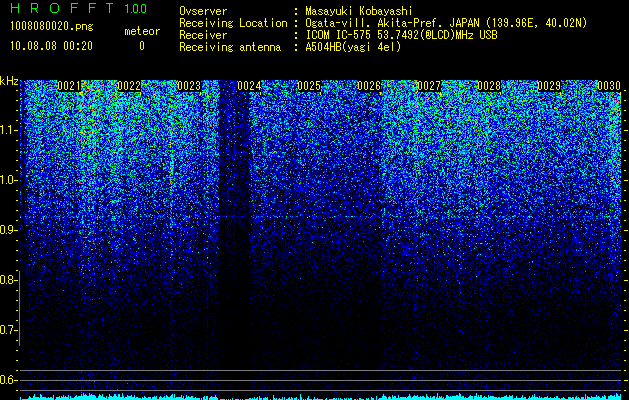Viewport: 629px width, 400px height.
Task: Click the 0026 time marker
Action: (369, 86)
